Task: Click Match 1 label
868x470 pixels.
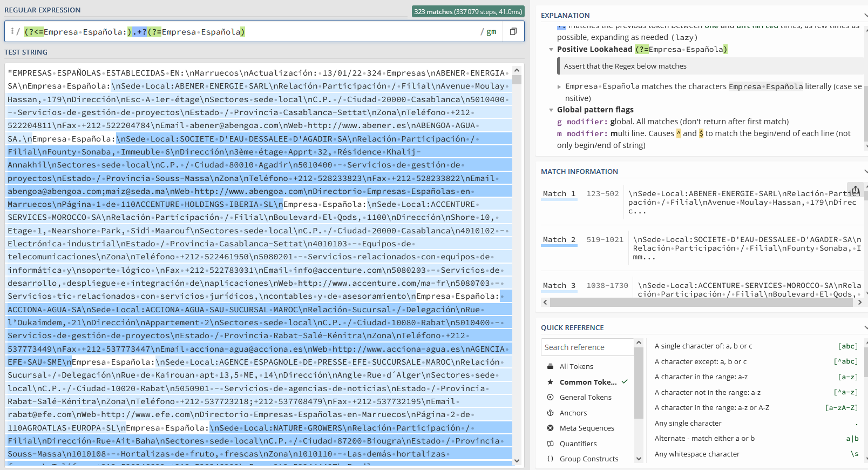Action: [x=559, y=193]
